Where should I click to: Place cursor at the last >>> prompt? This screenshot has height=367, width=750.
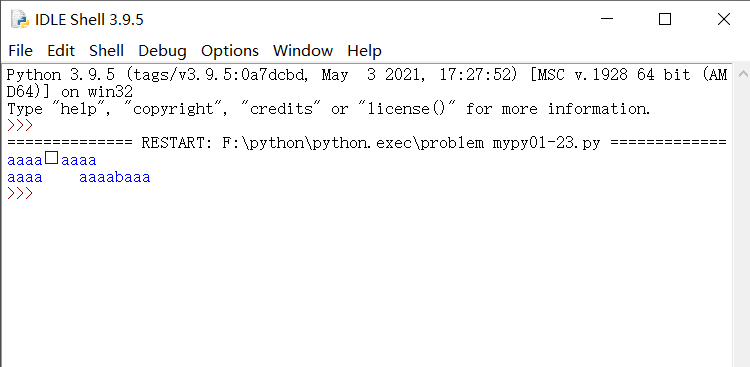point(20,194)
